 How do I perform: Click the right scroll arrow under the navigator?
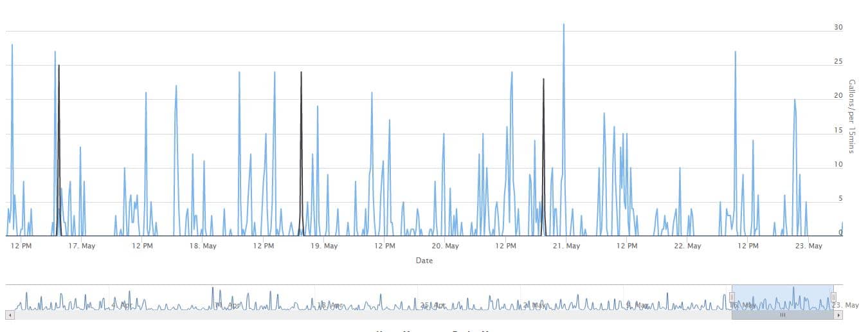click(x=838, y=315)
